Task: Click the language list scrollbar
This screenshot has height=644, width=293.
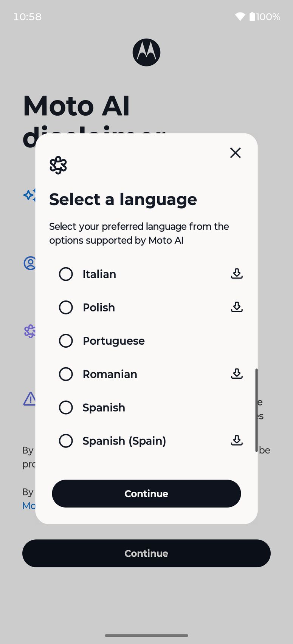Action: tap(256, 410)
